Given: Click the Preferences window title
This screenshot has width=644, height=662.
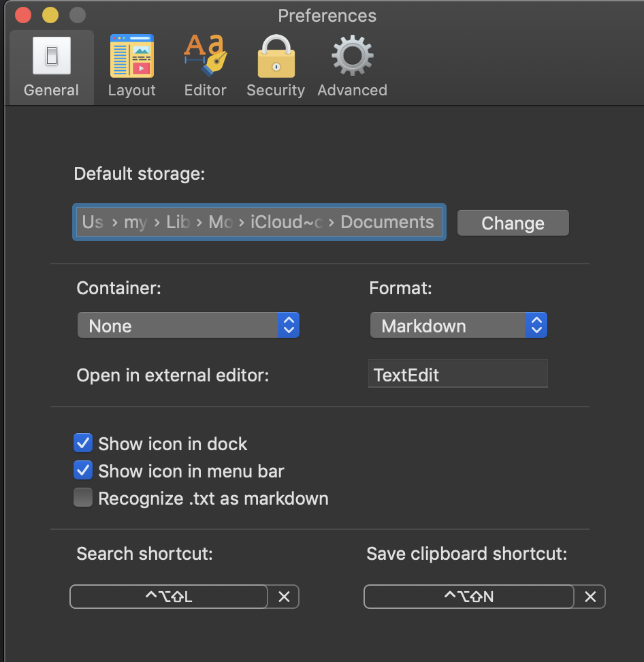Looking at the screenshot, I should 327,16.
